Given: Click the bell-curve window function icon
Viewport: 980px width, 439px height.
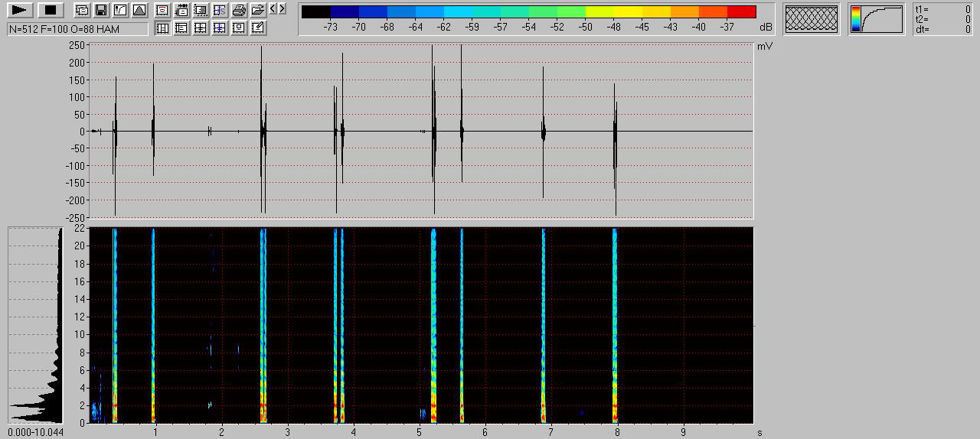Looking at the screenshot, I should (139, 11).
